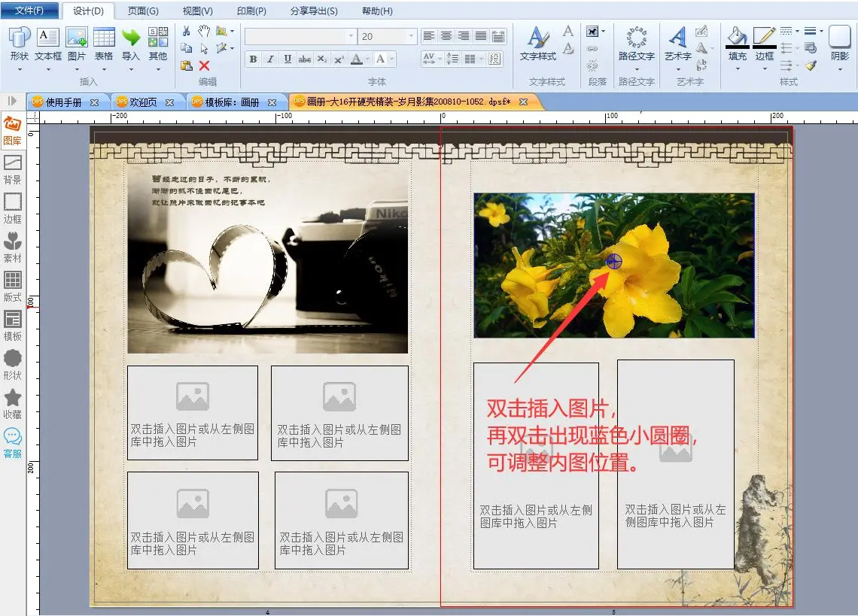
Task: Toggle bold text formatting
Action: click(253, 59)
